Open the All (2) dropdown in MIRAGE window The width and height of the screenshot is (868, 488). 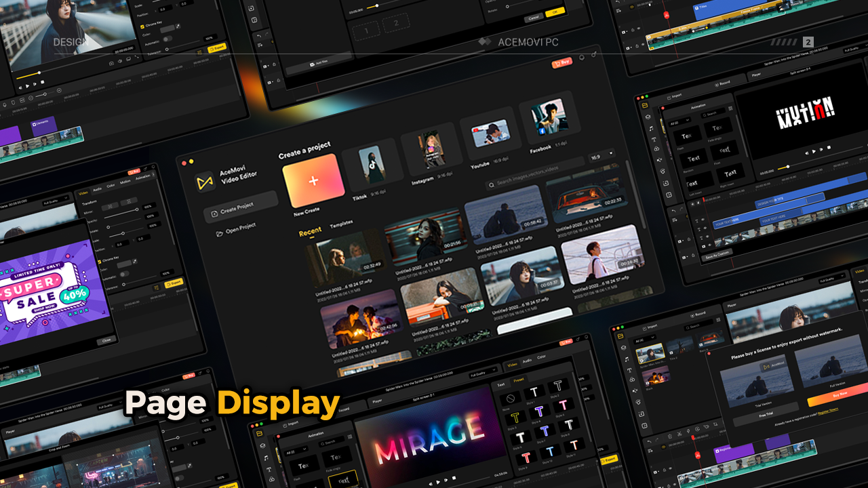[296, 451]
